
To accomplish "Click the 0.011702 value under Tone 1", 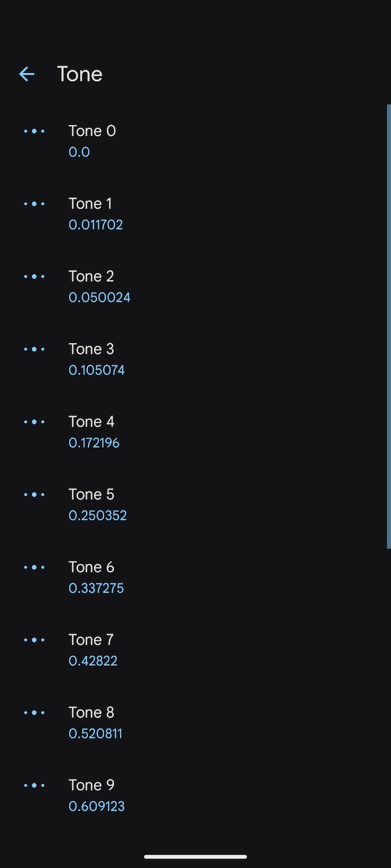I will (x=96, y=225).
